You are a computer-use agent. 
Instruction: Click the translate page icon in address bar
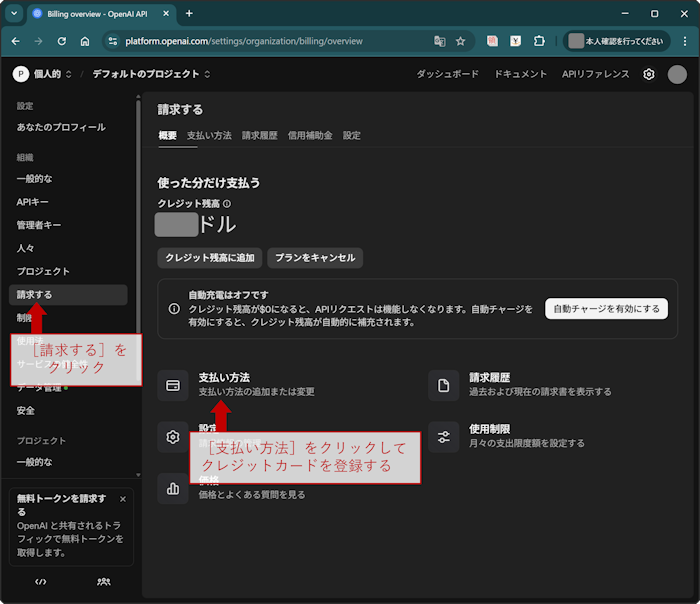coord(439,41)
